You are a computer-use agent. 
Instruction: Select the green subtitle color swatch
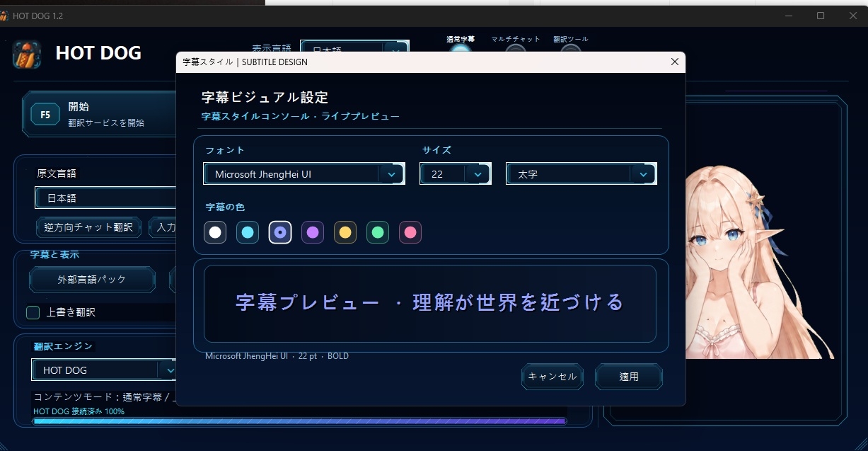(x=378, y=232)
